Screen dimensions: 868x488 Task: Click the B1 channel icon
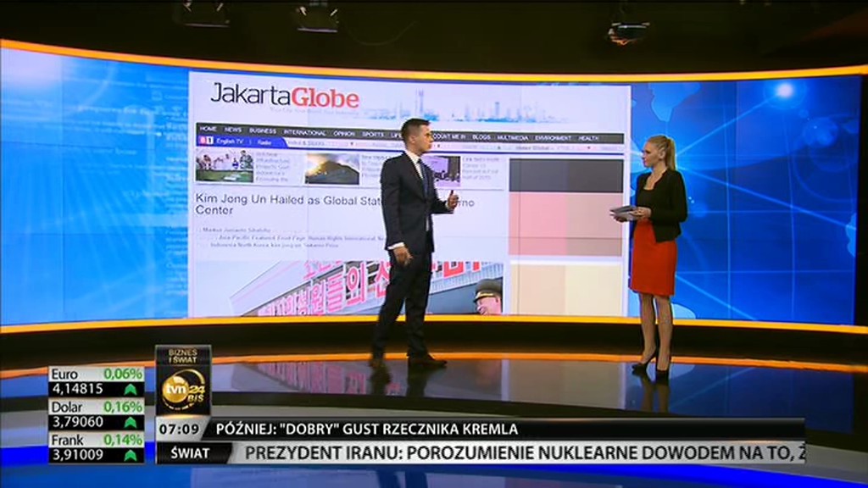click(206, 141)
